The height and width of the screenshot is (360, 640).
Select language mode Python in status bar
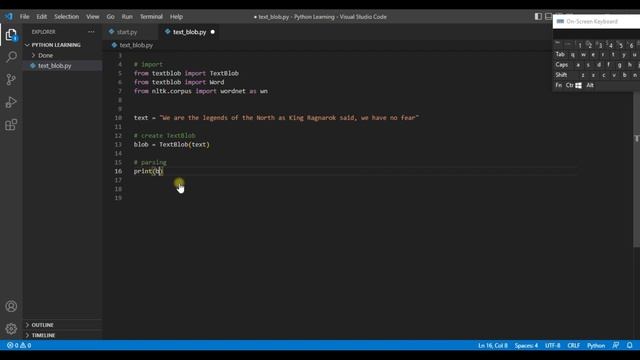pos(596,345)
